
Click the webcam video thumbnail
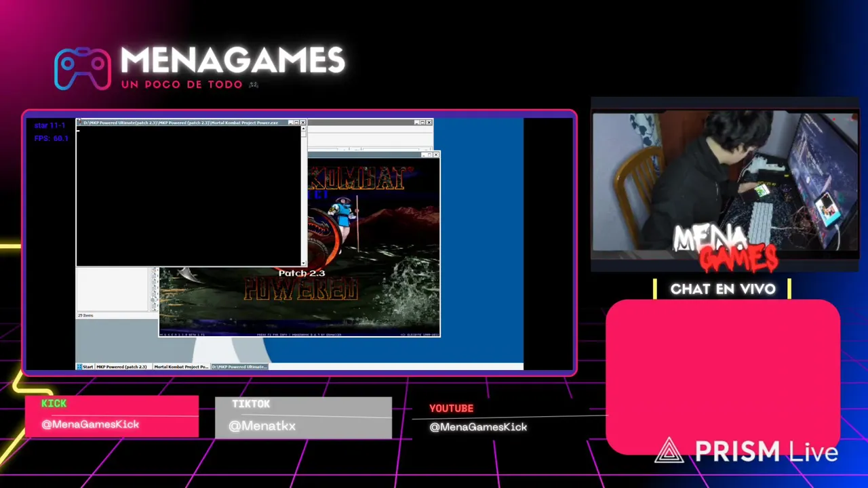click(x=725, y=184)
